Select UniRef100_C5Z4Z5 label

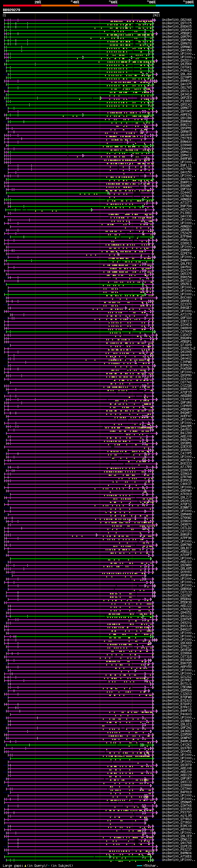(177, 233)
